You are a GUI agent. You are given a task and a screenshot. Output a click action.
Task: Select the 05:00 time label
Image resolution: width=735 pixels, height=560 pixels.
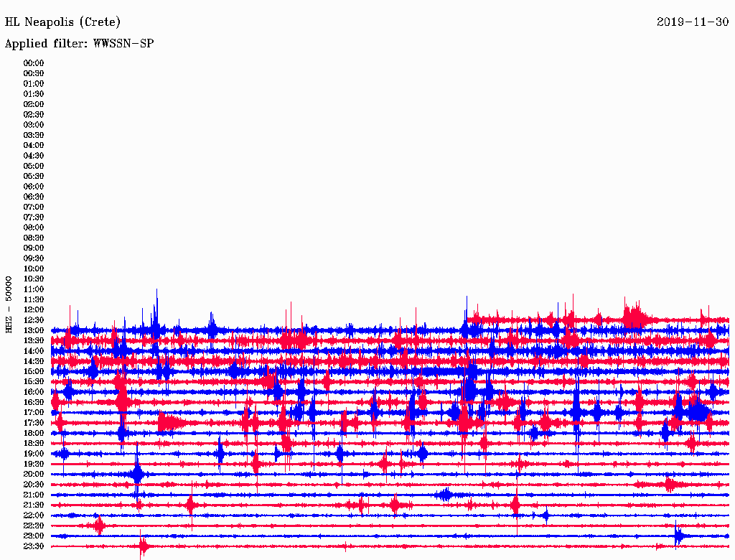(x=34, y=166)
